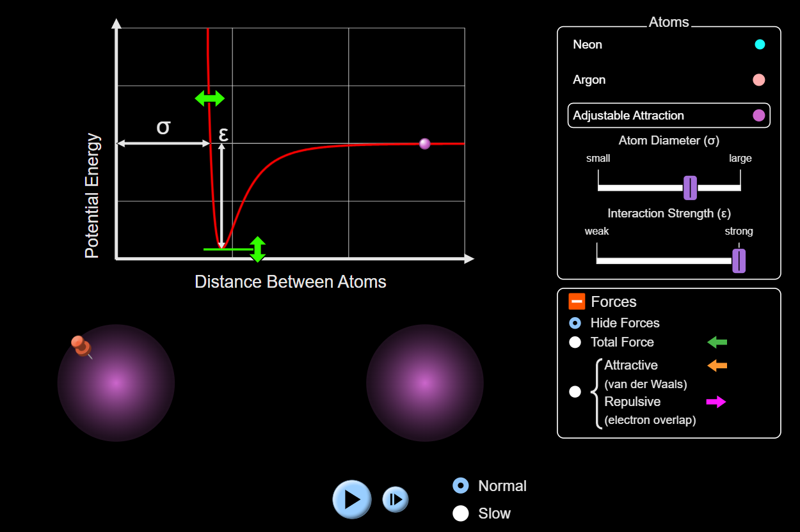Click the Atom Diameter slider thumb
The image size is (800, 532).
coord(690,188)
